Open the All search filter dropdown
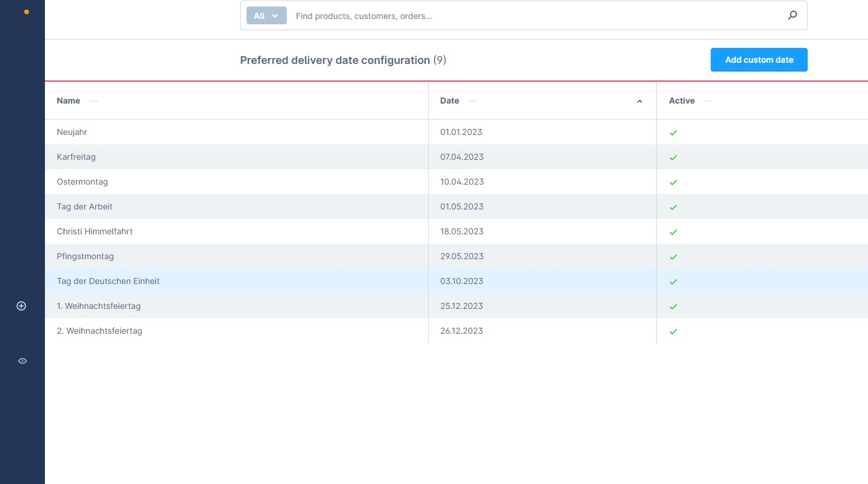 pyautogui.click(x=266, y=15)
